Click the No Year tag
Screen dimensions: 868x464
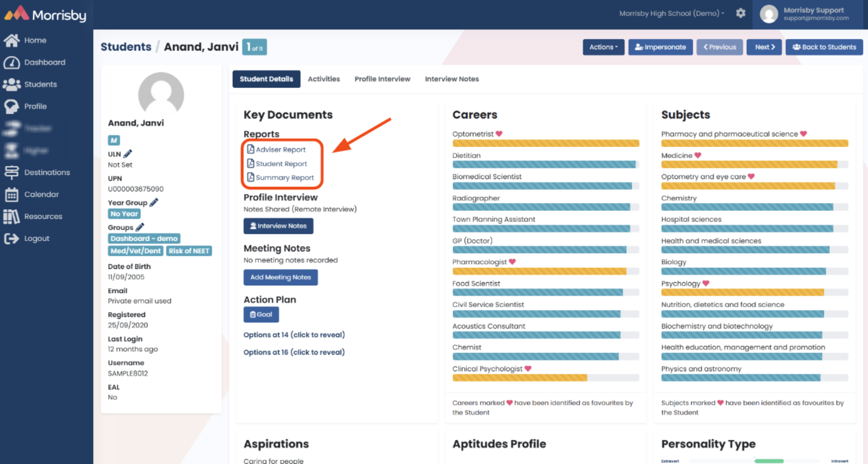point(124,214)
